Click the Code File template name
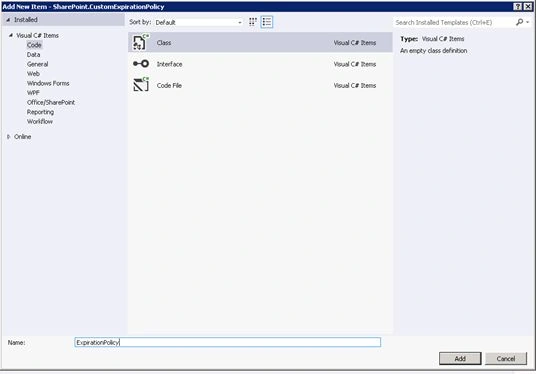This screenshot has width=536, height=374. [169, 85]
